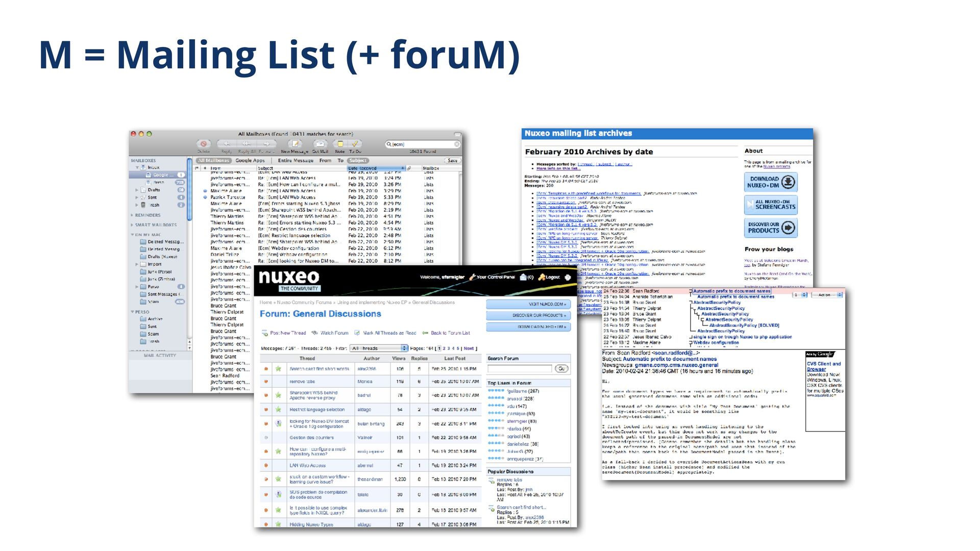The width and height of the screenshot is (980, 551).
Task: Click the To Do checkmark icon
Action: (355, 144)
